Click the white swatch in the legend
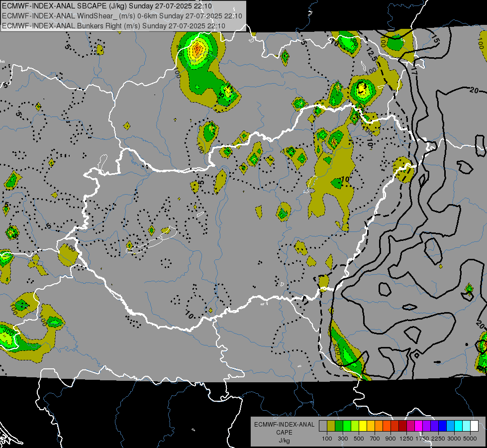Screen dimensions: 487x448 (475, 426)
